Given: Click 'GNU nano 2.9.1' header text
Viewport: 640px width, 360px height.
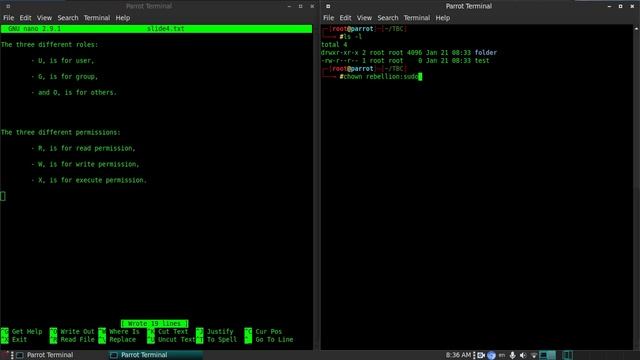Looking at the screenshot, I should (34, 29).
